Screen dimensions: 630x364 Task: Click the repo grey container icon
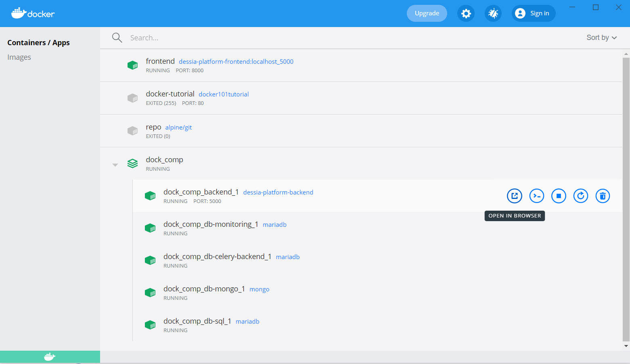pos(132,131)
